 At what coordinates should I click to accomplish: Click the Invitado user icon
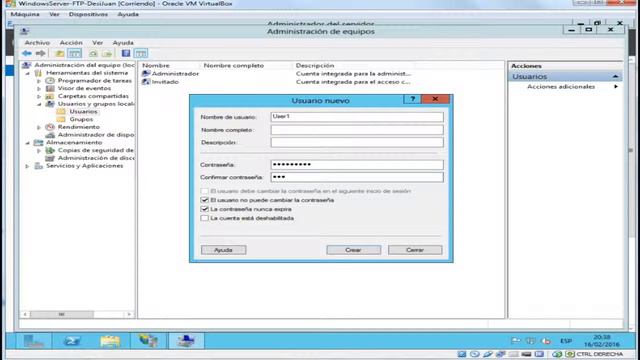[x=146, y=82]
